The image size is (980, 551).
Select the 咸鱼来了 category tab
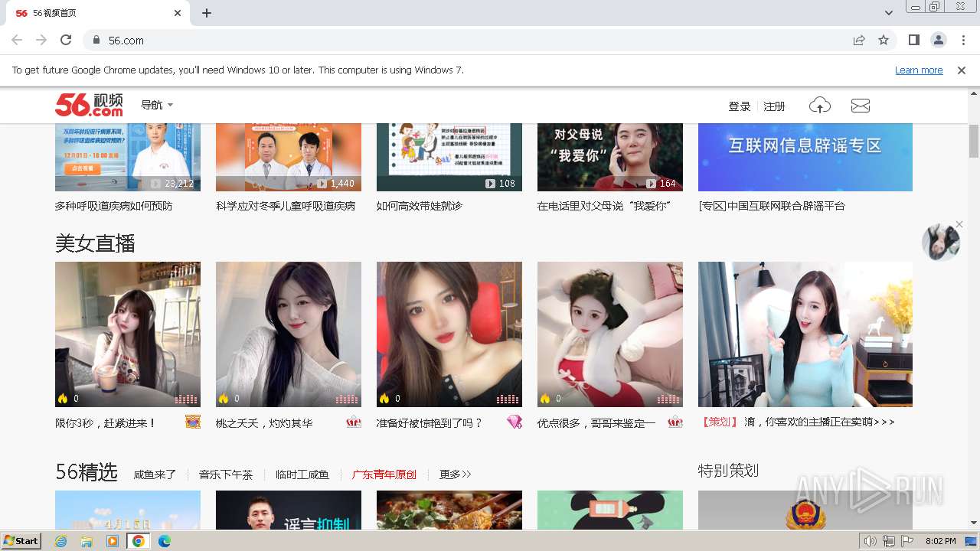pyautogui.click(x=155, y=474)
